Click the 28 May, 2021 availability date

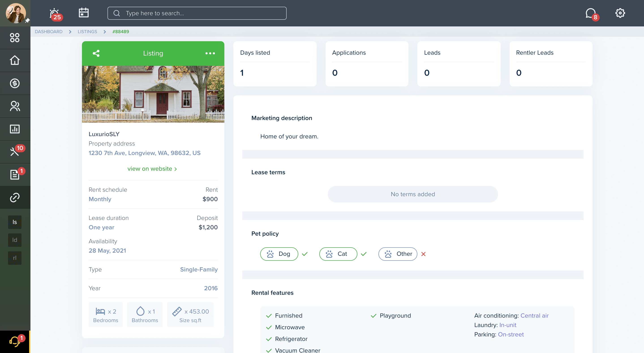107,251
